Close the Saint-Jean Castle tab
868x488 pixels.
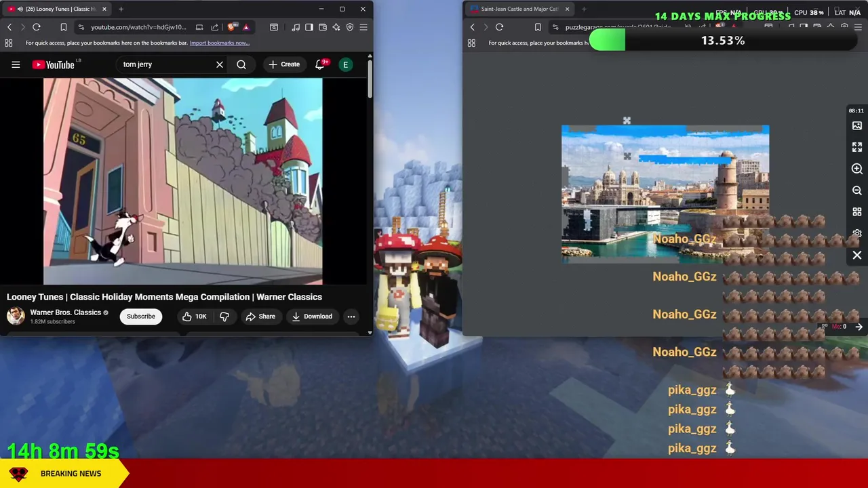click(567, 9)
